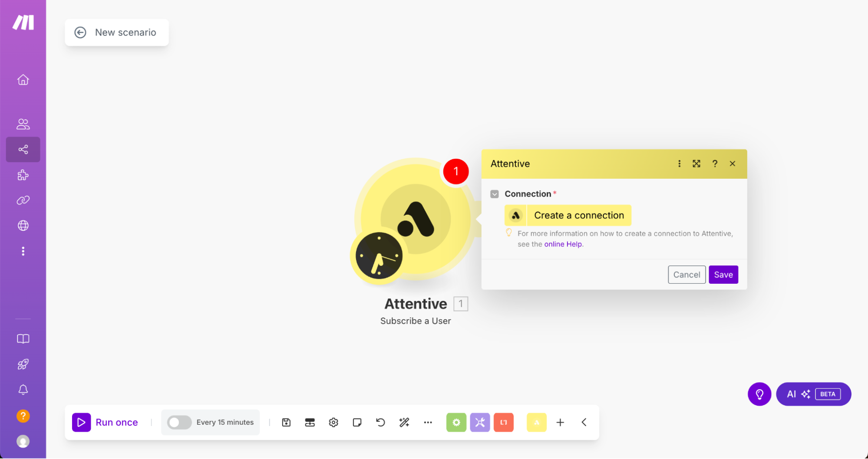This screenshot has width=868, height=459.
Task: Open the Attentive panel's vertical dots menu
Action: coord(680,164)
